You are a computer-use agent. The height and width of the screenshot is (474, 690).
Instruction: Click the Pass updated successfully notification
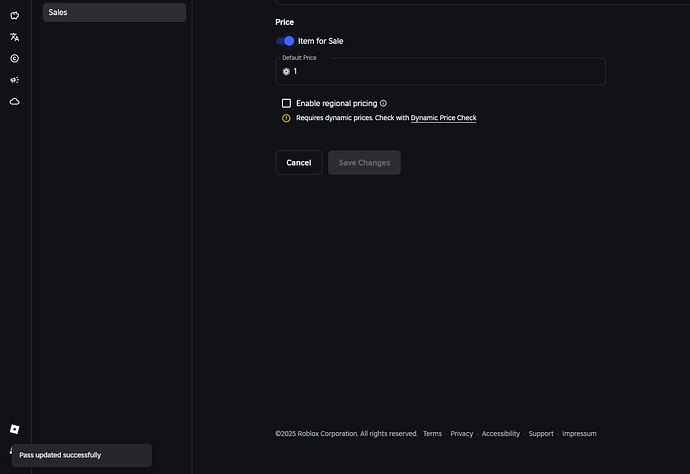click(80, 455)
